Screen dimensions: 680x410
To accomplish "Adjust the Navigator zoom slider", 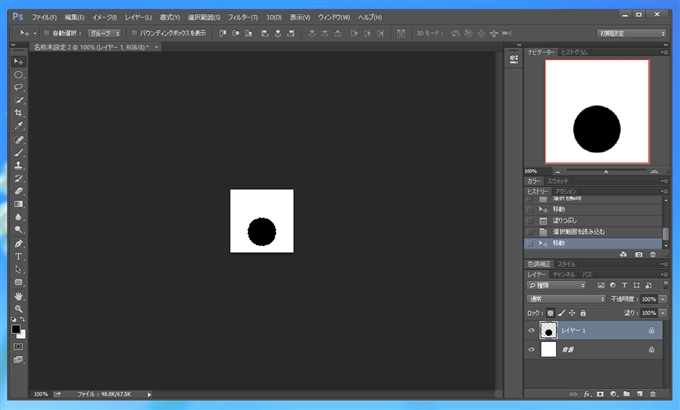I will click(x=606, y=171).
